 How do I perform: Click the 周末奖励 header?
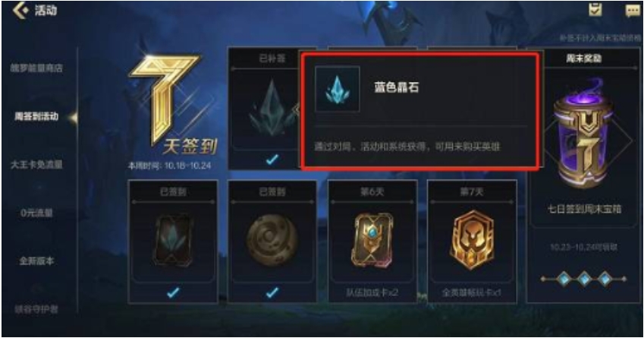click(583, 58)
